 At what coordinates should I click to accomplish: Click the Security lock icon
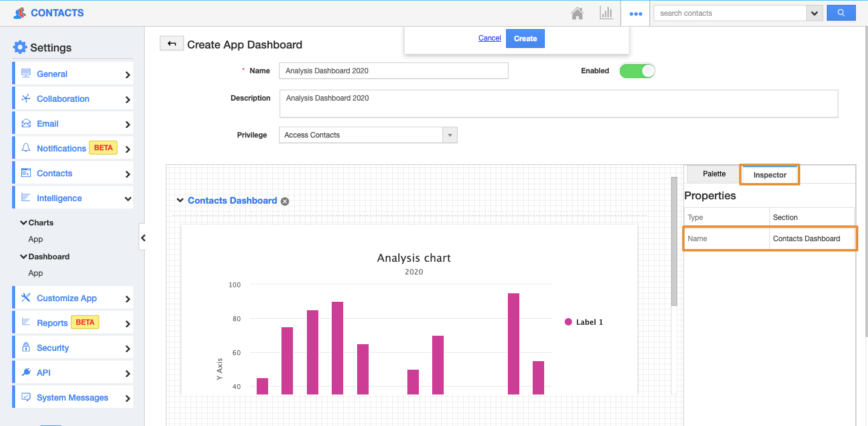(x=26, y=347)
